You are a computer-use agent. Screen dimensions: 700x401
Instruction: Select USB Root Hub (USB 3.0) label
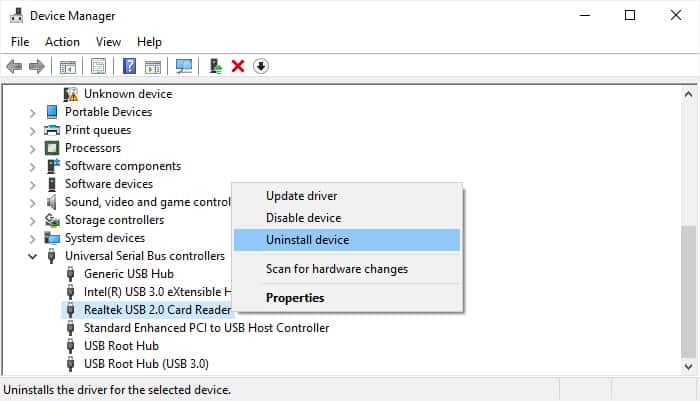146,363
